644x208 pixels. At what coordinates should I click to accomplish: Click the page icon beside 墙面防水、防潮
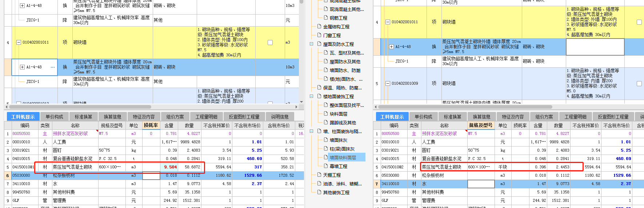[x=326, y=70]
